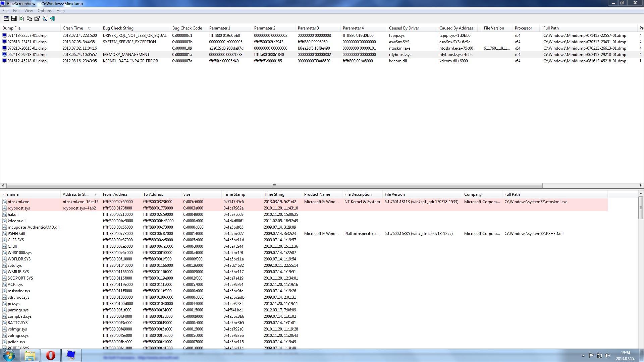Click the Exit door toolbar icon
644x362 pixels.
(x=52, y=18)
